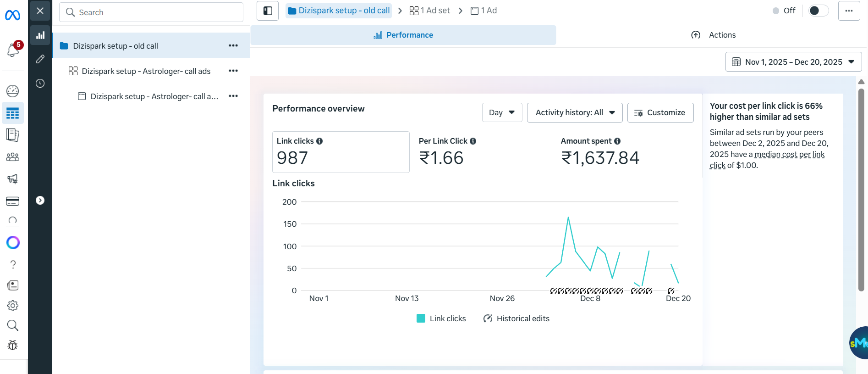
Task: Click the settings gear icon
Action: [x=12, y=306]
